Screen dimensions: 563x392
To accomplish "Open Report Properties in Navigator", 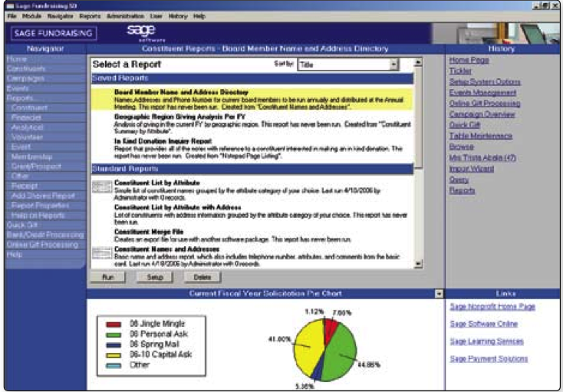I will (45, 206).
